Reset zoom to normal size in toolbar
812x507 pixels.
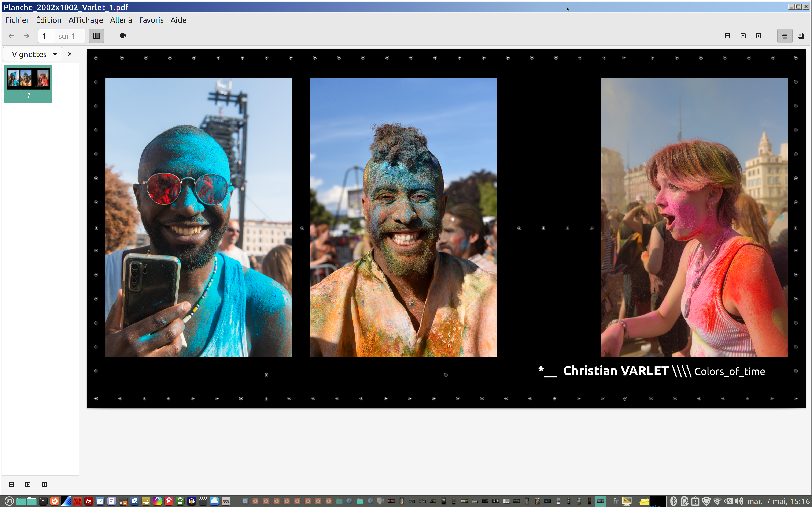[x=759, y=36]
